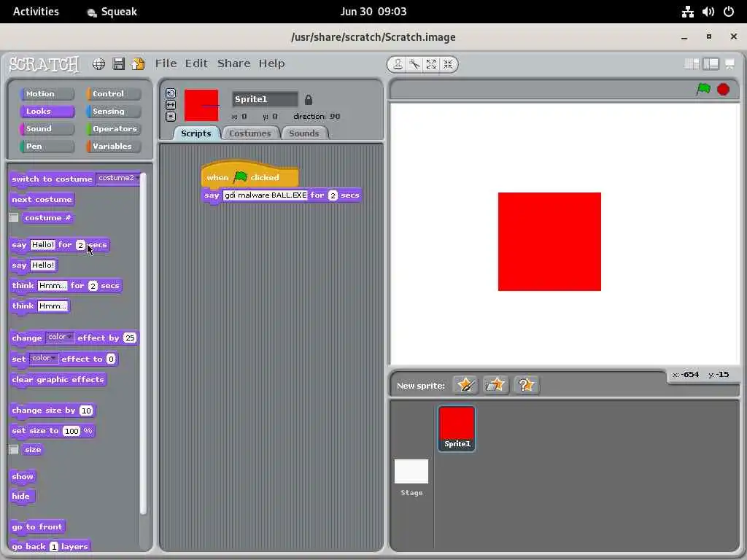The width and height of the screenshot is (747, 560).
Task: Click the 'show' block
Action: point(23,477)
